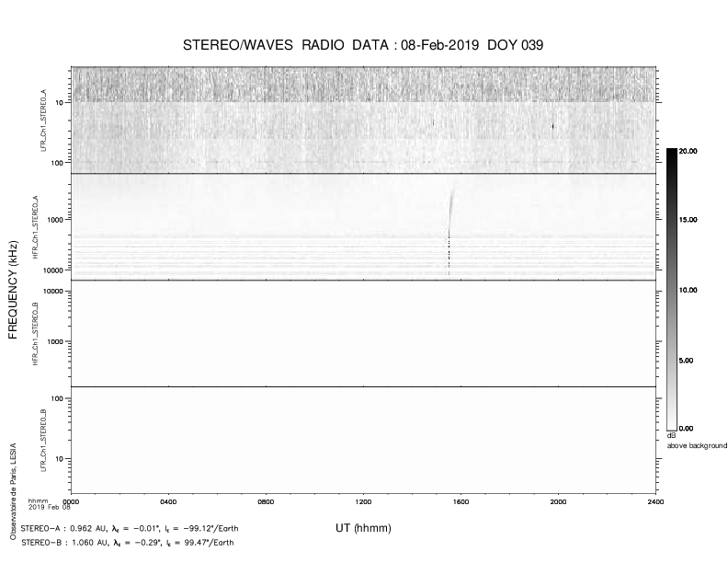Click the 'Observatoire de Paris, LESIA' credit

pos(13,491)
